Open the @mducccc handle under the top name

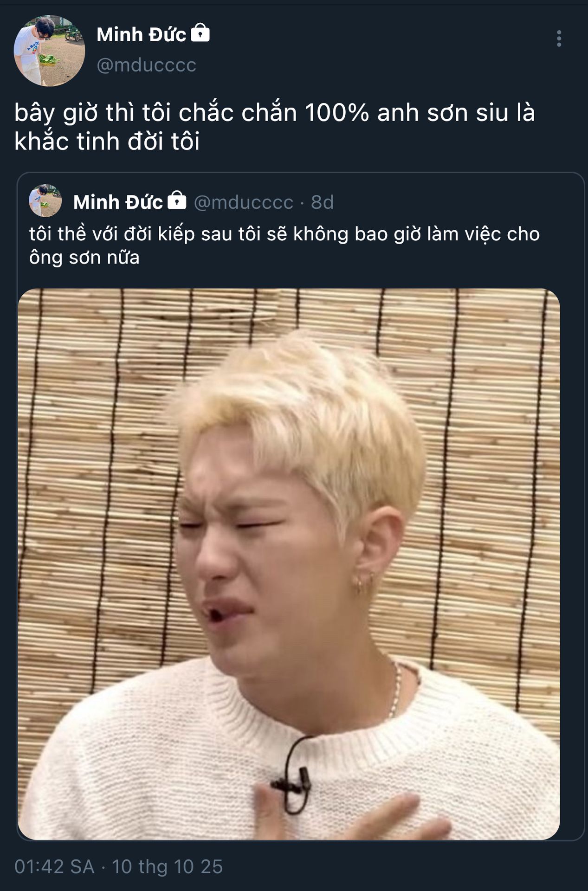click(146, 65)
